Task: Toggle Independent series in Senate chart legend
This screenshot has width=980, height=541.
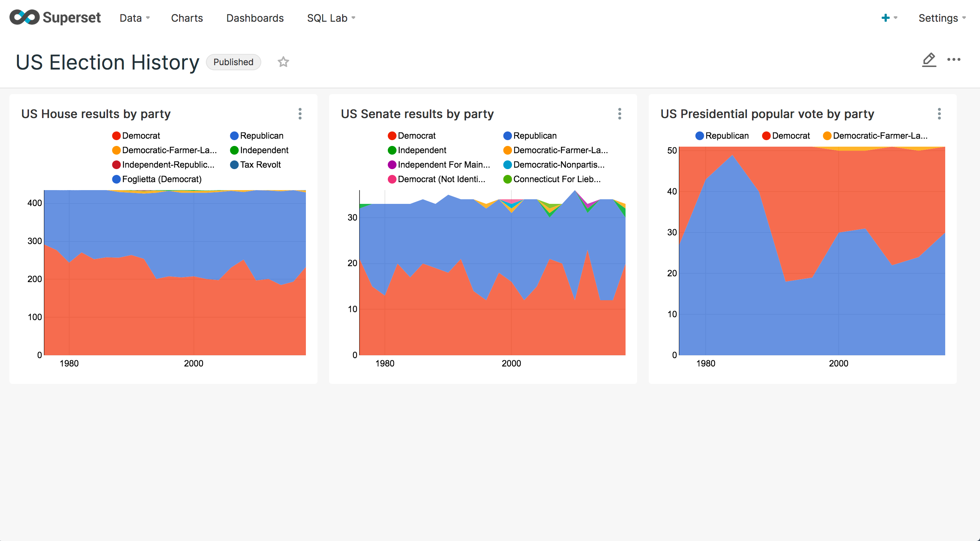Action: [x=422, y=150]
